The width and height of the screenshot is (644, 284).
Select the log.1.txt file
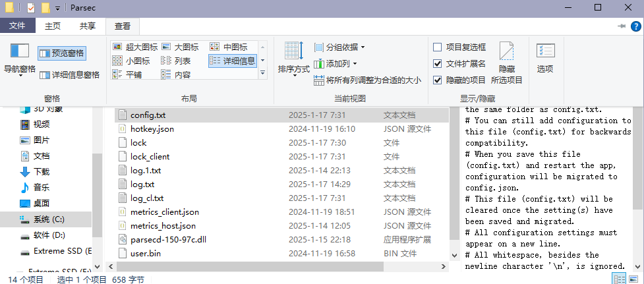[281, 170]
